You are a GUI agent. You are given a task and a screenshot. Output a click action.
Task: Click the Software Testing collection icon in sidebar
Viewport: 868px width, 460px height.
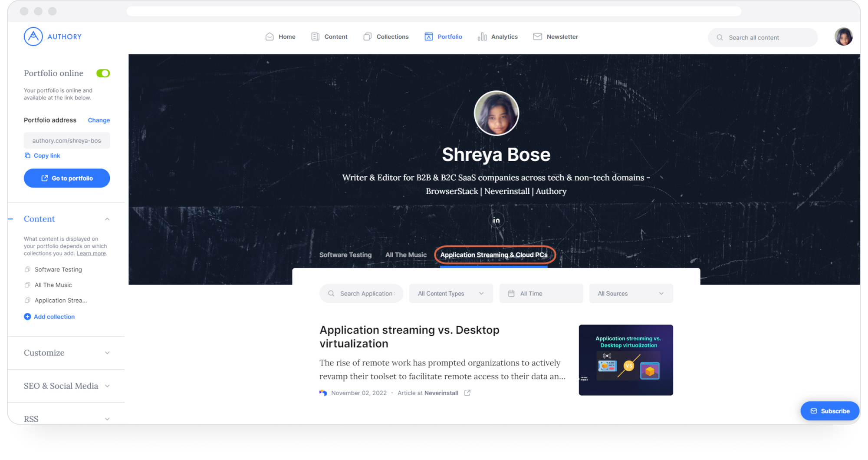pos(27,269)
